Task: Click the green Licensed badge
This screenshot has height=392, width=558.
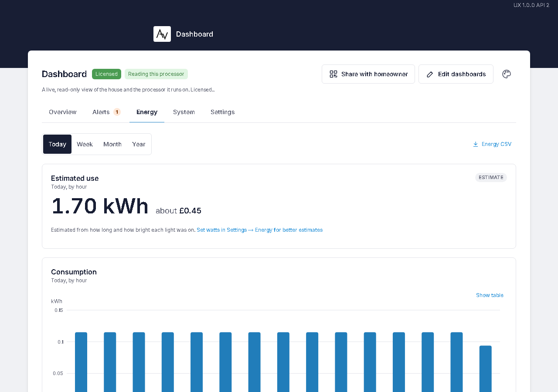Action: click(106, 74)
